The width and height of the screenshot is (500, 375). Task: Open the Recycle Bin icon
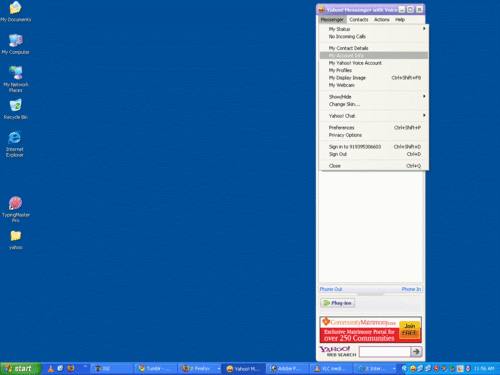click(x=16, y=109)
